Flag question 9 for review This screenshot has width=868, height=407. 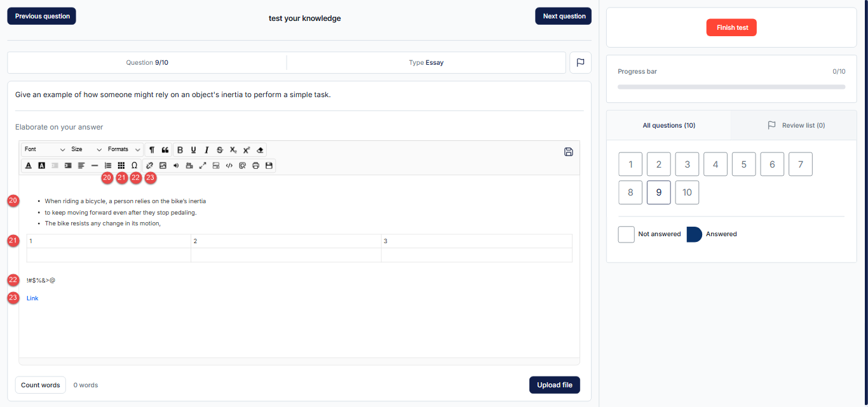[x=580, y=63]
